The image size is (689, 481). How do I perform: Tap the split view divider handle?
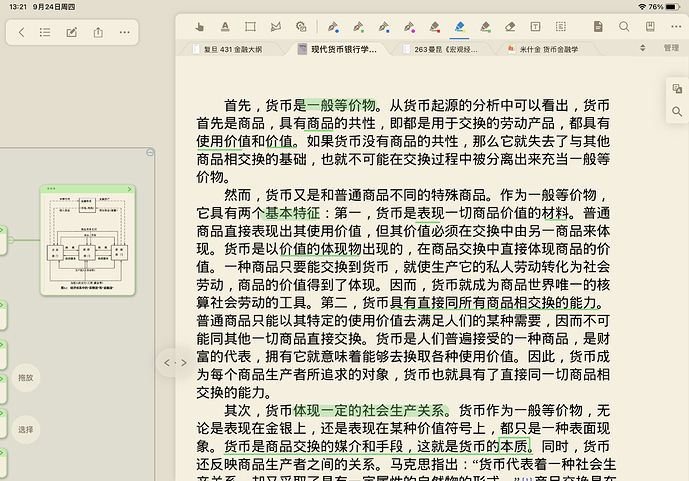coord(175,363)
